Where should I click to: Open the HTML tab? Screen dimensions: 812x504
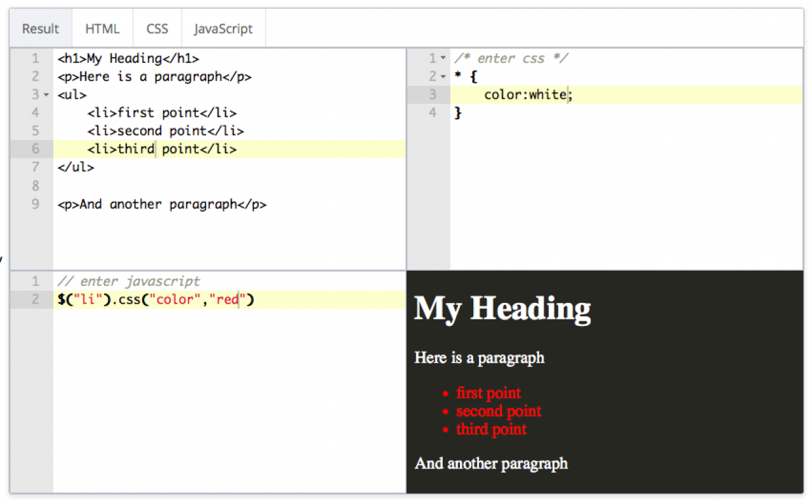point(102,29)
